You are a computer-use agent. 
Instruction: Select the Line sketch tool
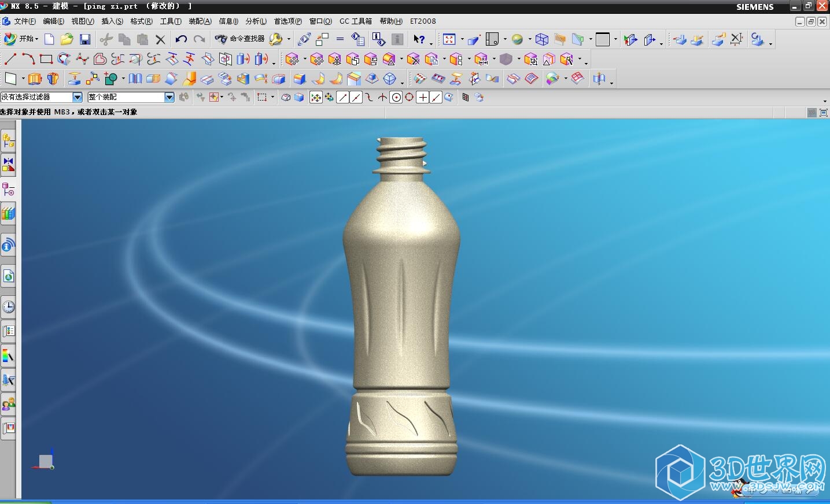10,59
